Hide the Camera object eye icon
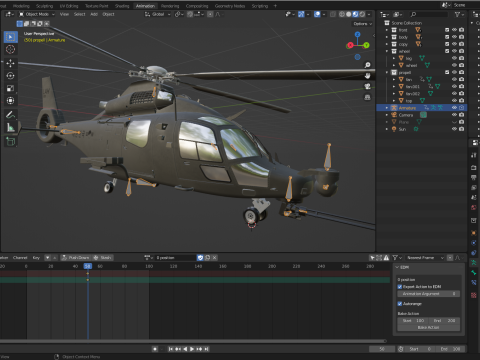This screenshot has width=480, height=360. point(454,115)
